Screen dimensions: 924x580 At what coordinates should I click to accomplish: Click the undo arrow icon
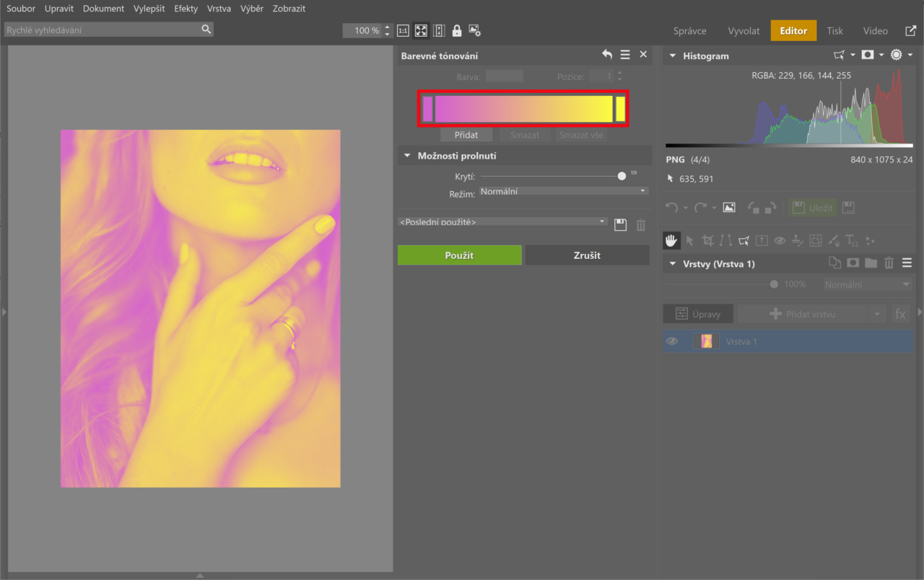[672, 207]
